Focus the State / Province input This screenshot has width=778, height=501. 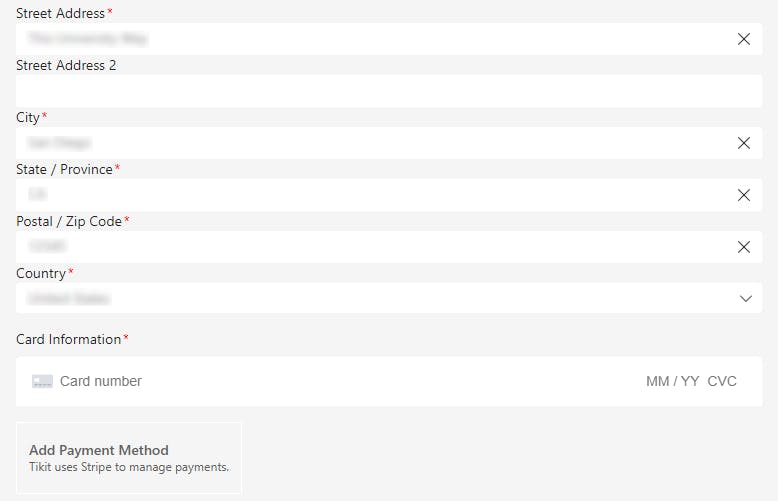[x=370, y=195]
